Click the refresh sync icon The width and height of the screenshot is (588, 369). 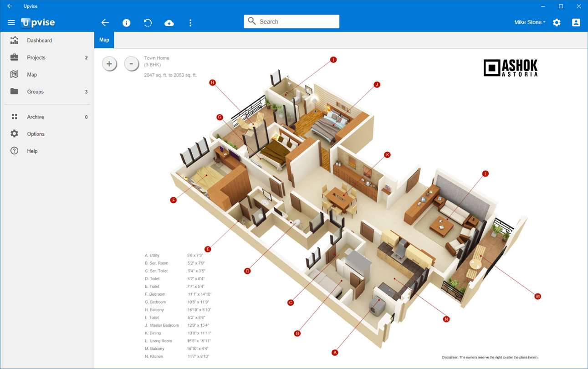click(x=148, y=23)
